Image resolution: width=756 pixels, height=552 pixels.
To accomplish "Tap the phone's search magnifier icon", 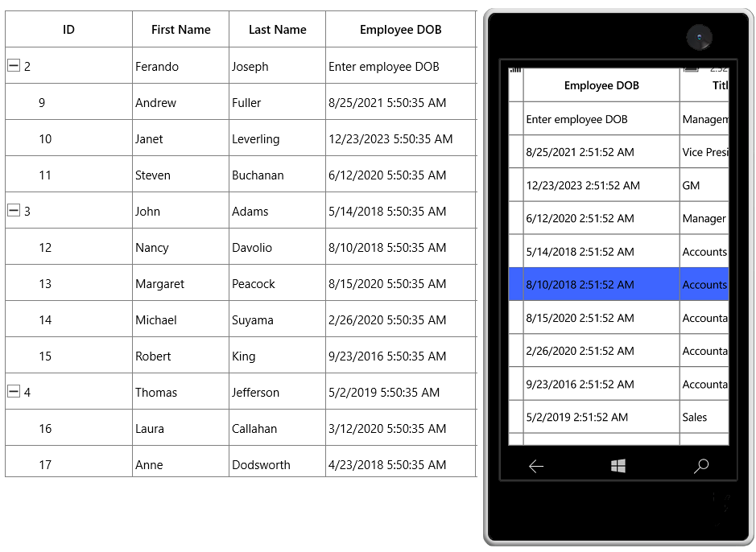I will click(701, 466).
